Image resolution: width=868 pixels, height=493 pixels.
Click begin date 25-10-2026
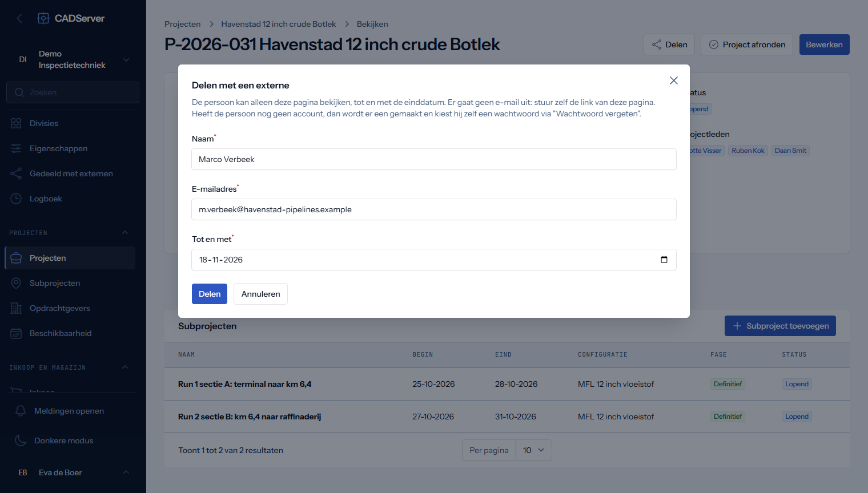433,384
